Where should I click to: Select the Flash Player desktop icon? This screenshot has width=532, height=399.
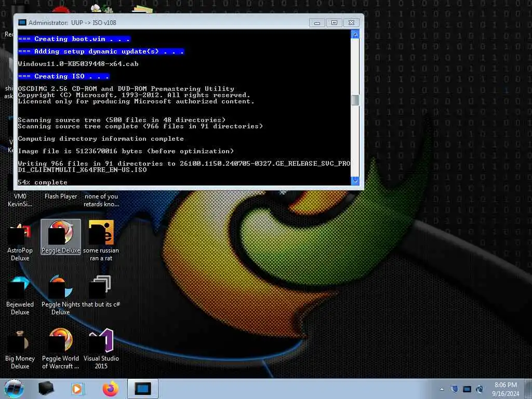[61, 196]
